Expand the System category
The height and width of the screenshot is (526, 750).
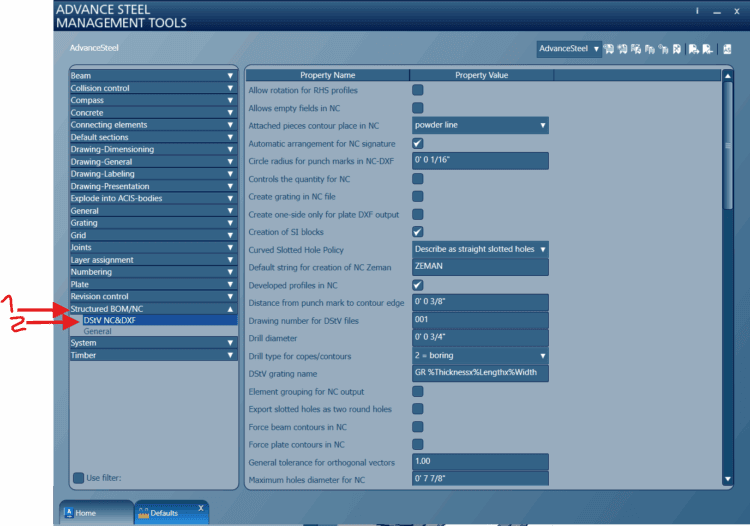[154, 343]
